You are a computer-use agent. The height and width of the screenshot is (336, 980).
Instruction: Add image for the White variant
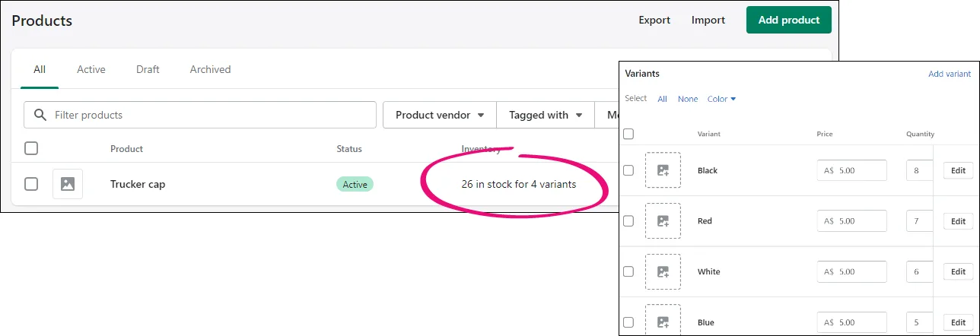663,271
